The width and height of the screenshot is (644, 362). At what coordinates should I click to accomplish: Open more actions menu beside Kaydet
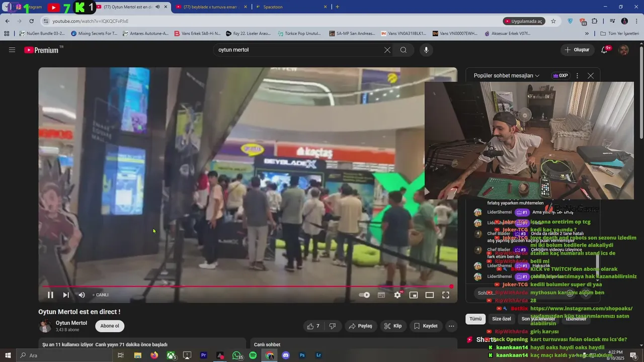pos(451,326)
